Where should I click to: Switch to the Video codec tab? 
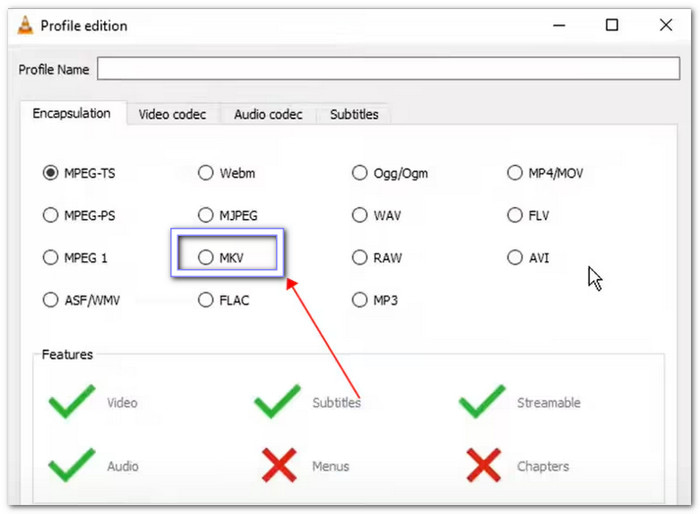tap(172, 114)
